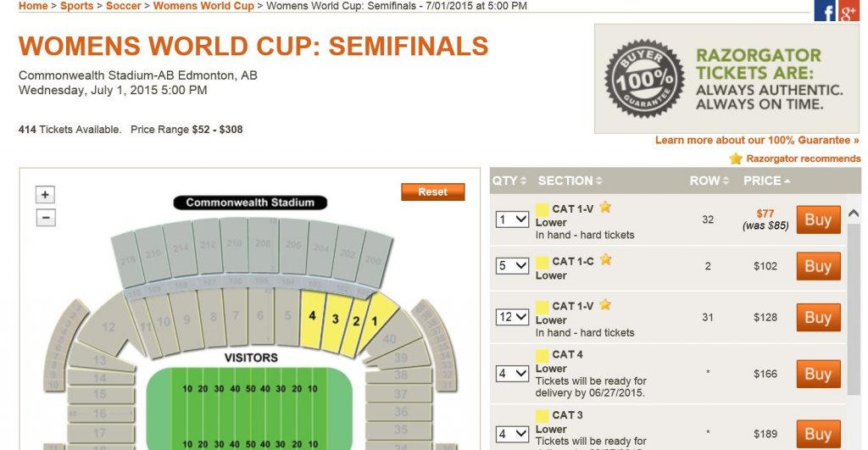Open quantity dropdown for $77 CAT 1-V tickets
Viewport: 868px width, 450px height.
(x=512, y=219)
